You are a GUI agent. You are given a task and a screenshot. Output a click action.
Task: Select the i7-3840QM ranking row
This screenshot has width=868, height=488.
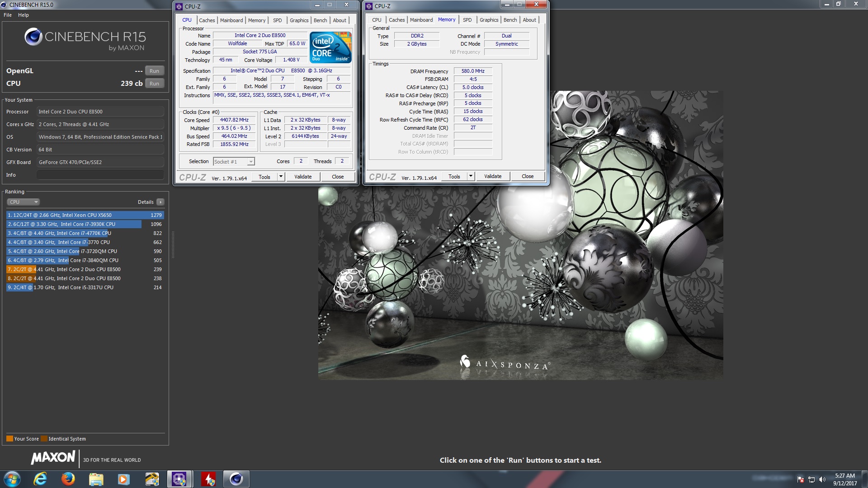(x=85, y=260)
